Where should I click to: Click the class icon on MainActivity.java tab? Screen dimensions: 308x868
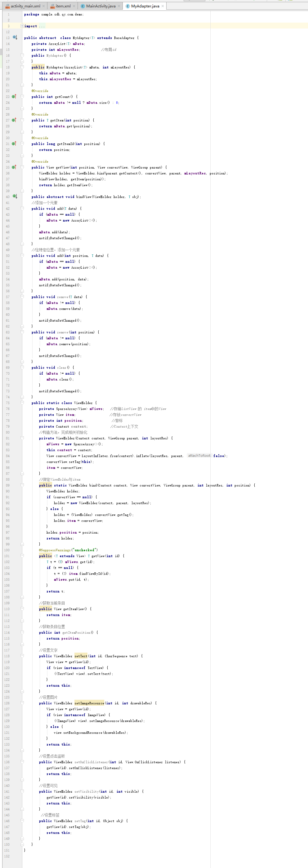pos(83,6)
